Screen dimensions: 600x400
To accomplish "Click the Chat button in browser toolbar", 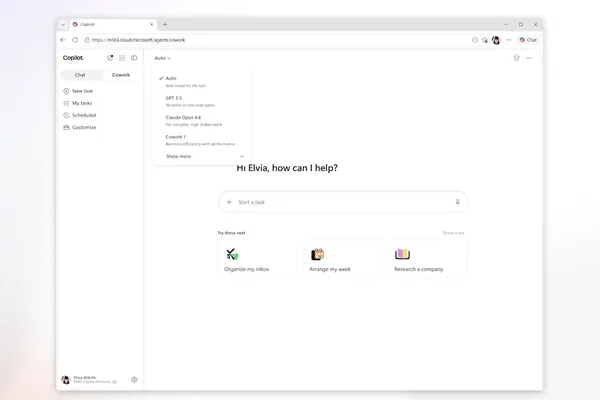I will click(x=528, y=40).
